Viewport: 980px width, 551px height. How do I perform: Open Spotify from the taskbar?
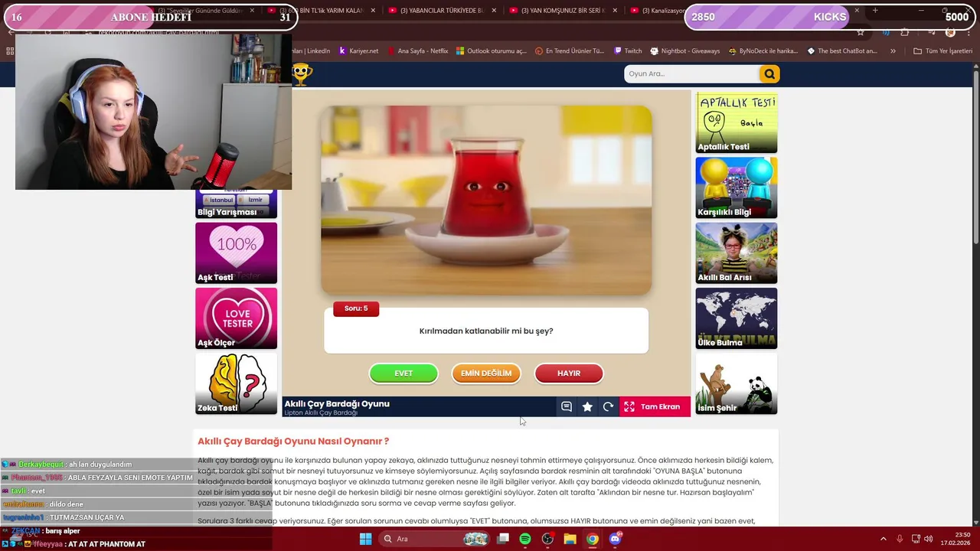tap(525, 539)
